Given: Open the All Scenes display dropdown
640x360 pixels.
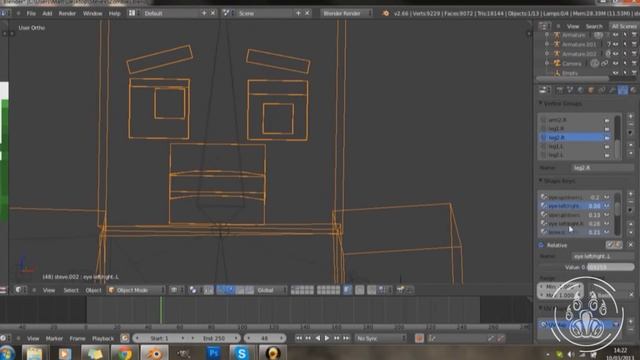Looking at the screenshot, I should tap(624, 26).
